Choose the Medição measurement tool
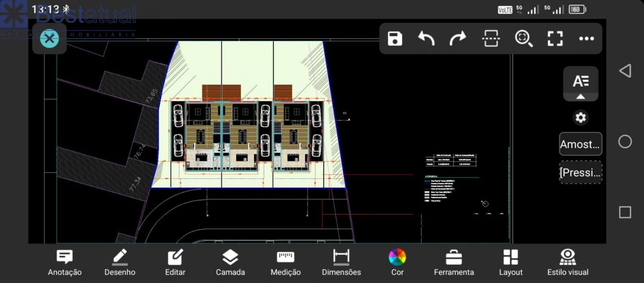 286,263
